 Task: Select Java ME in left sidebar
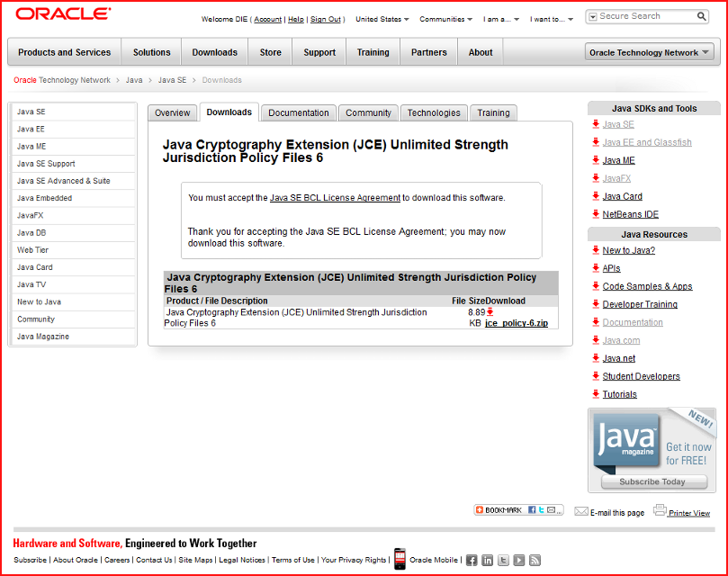click(74, 147)
